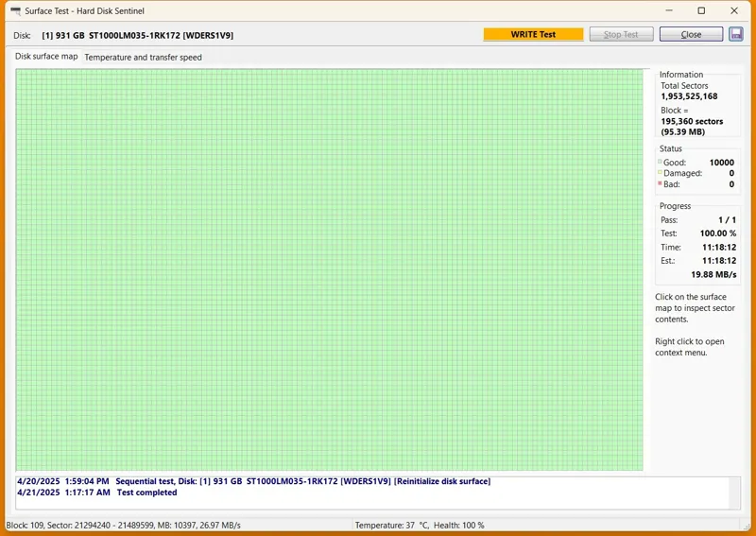Switch to Temperature and transfer speed tab

[x=143, y=57]
